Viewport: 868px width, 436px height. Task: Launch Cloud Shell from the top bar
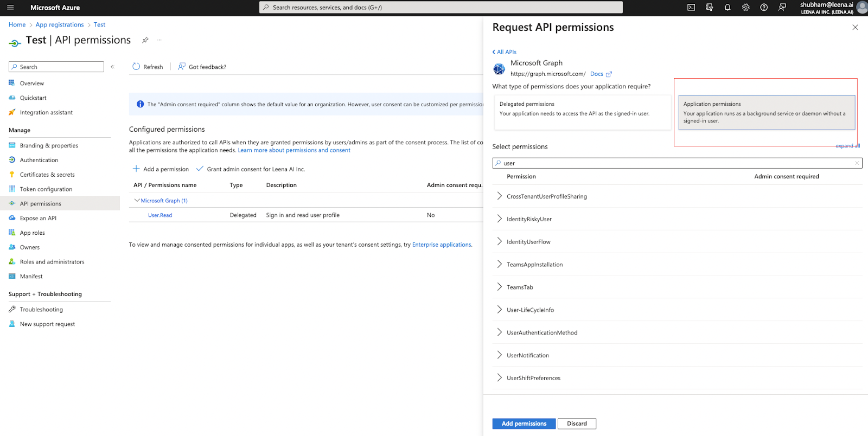pyautogui.click(x=691, y=8)
